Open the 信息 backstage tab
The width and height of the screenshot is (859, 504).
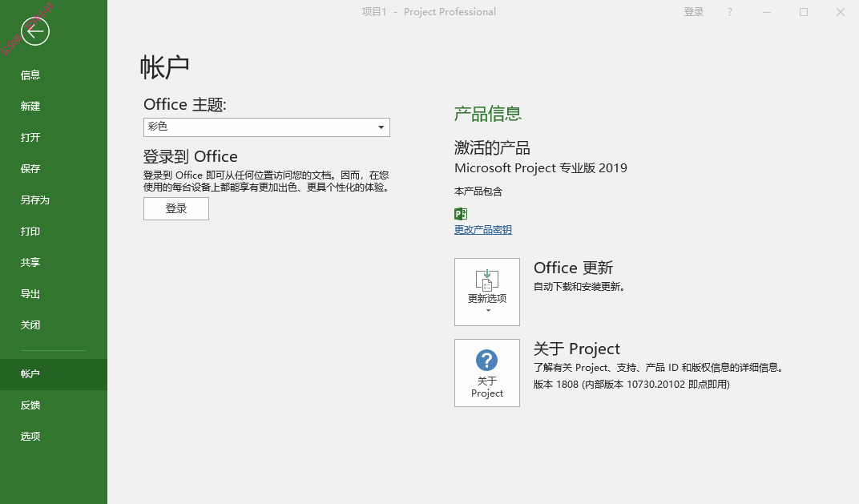(x=54, y=75)
